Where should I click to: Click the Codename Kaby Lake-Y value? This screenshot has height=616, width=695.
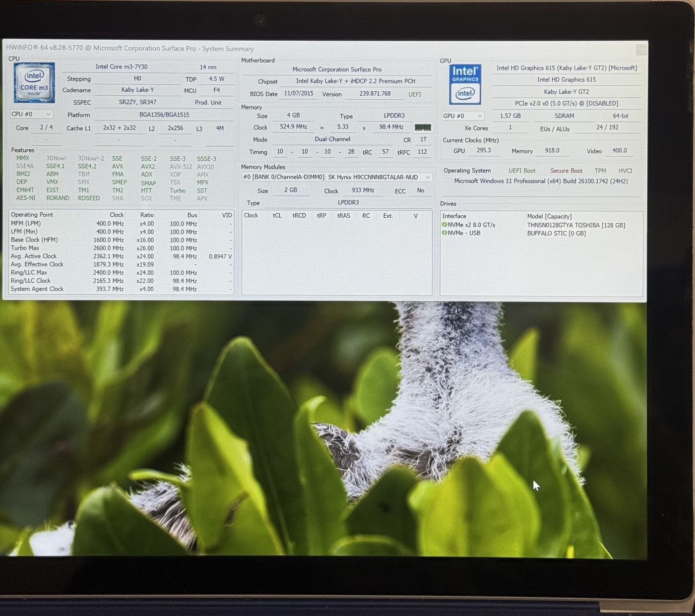click(137, 90)
